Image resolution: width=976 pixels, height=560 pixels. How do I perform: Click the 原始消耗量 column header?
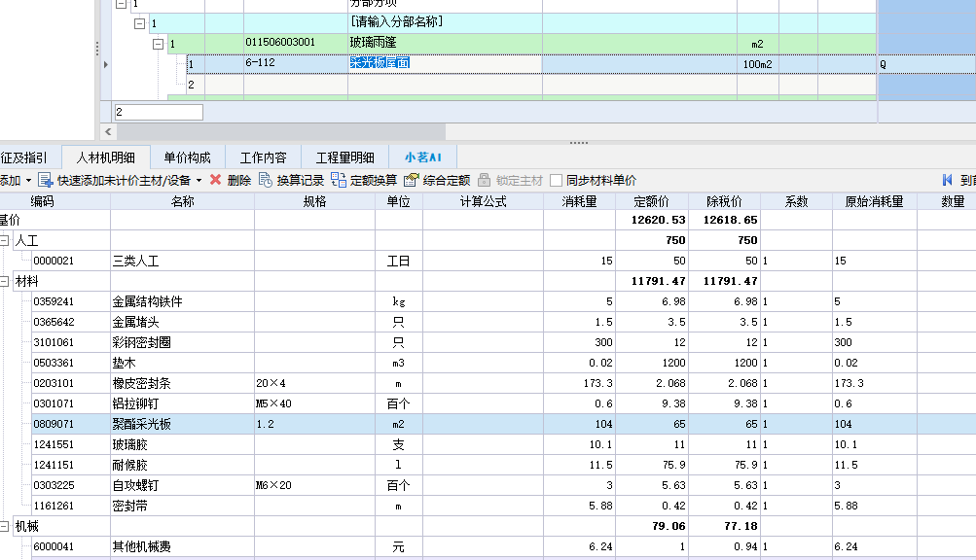(x=875, y=201)
